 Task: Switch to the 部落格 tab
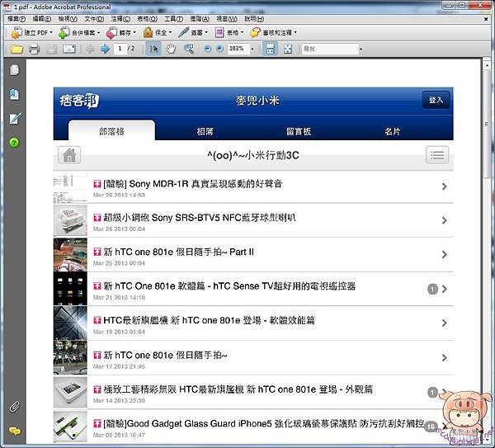(111, 130)
